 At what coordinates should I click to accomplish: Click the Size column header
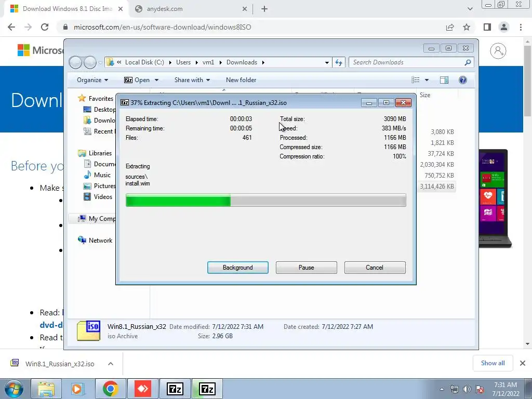(x=425, y=96)
